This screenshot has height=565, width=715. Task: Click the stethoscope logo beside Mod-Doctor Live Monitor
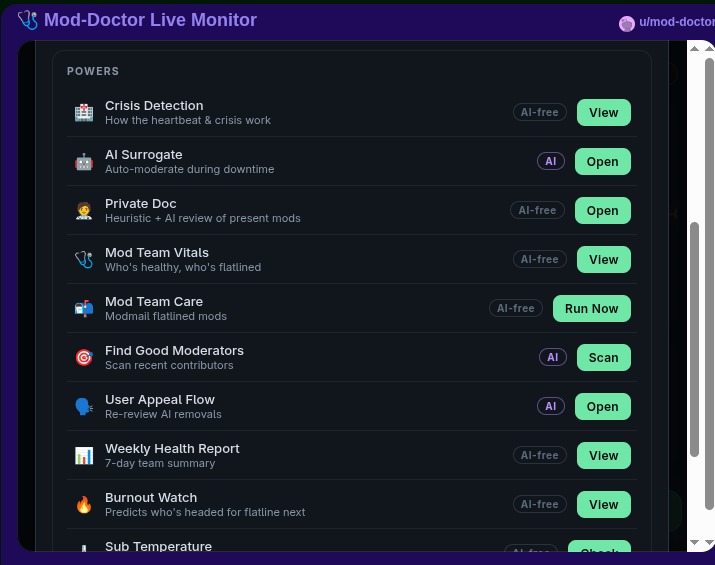click(28, 20)
